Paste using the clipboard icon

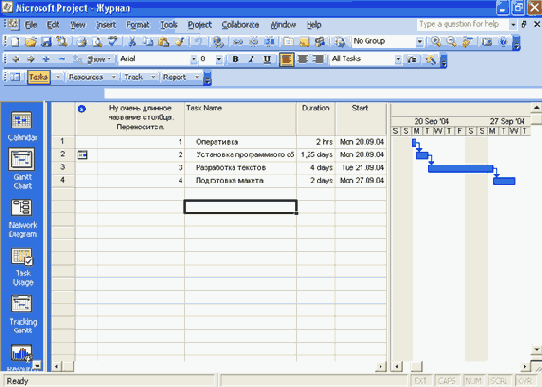[x=163, y=42]
